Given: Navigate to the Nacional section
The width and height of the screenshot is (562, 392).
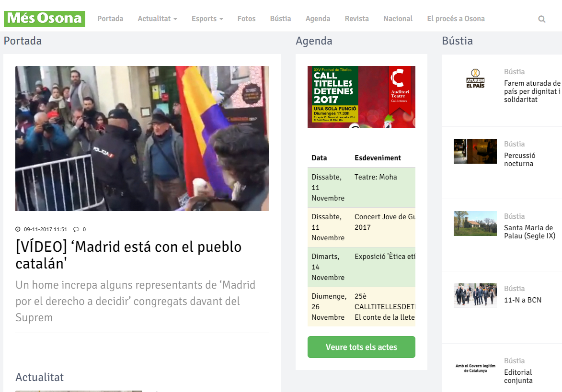Looking at the screenshot, I should [398, 19].
